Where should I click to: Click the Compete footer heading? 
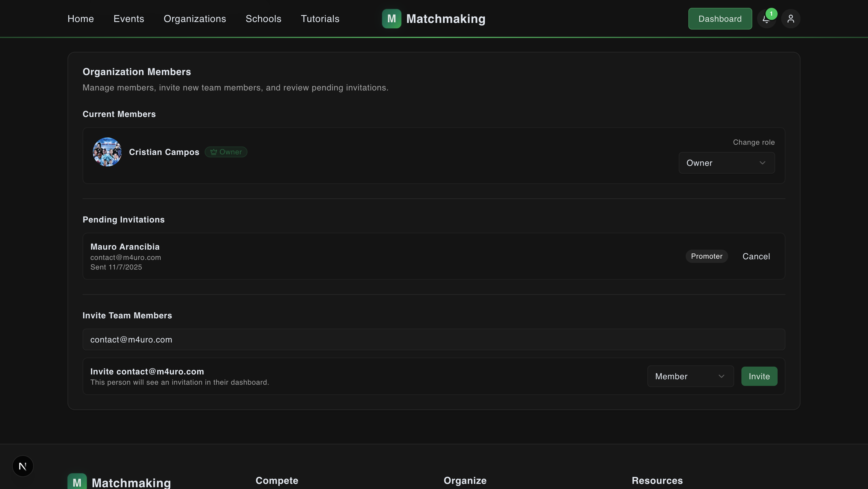[277, 481]
